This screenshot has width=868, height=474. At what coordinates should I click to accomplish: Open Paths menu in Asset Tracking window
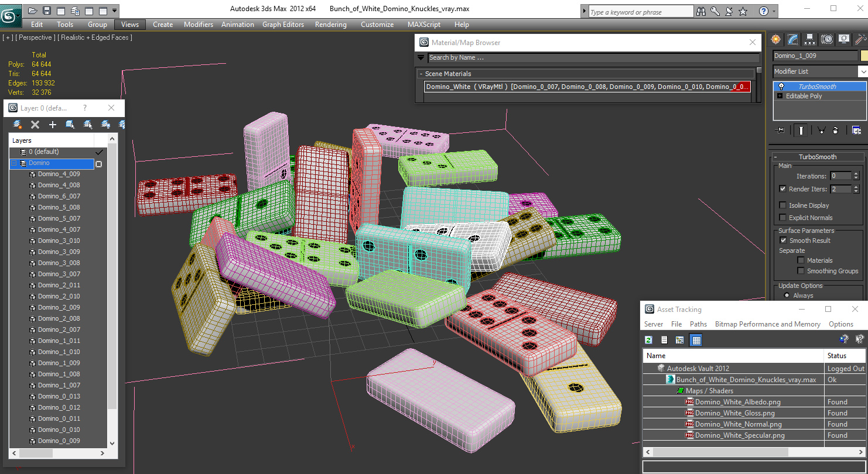click(698, 324)
